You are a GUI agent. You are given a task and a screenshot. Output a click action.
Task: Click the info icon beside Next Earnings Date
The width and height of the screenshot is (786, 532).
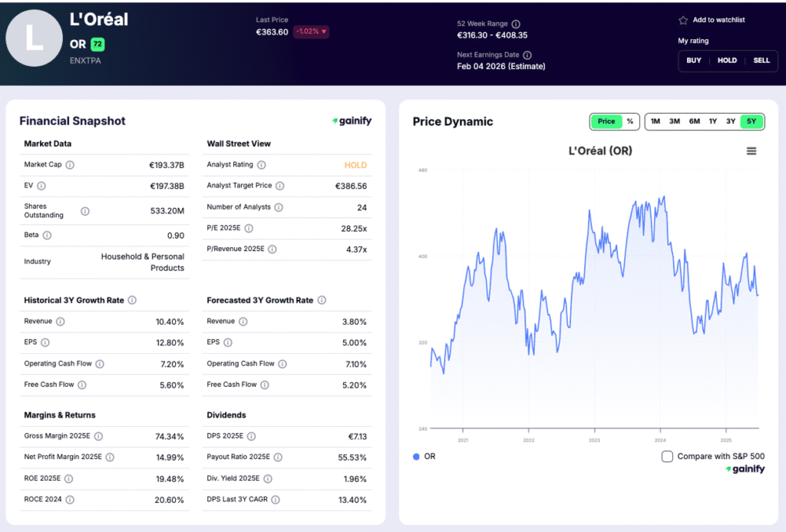pyautogui.click(x=527, y=55)
